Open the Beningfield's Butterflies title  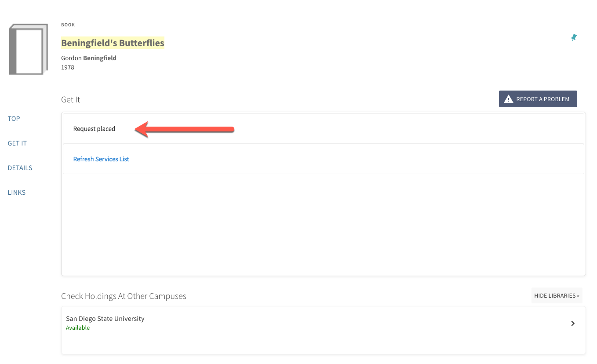click(x=113, y=43)
